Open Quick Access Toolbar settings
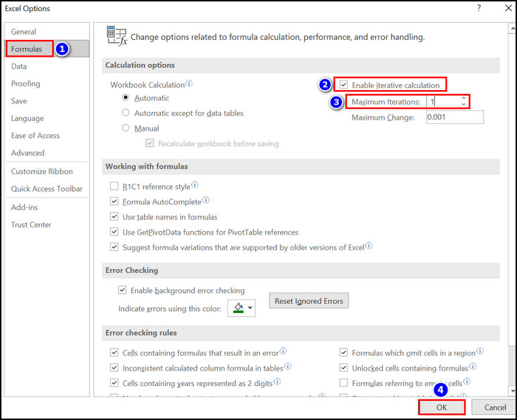 (x=47, y=189)
